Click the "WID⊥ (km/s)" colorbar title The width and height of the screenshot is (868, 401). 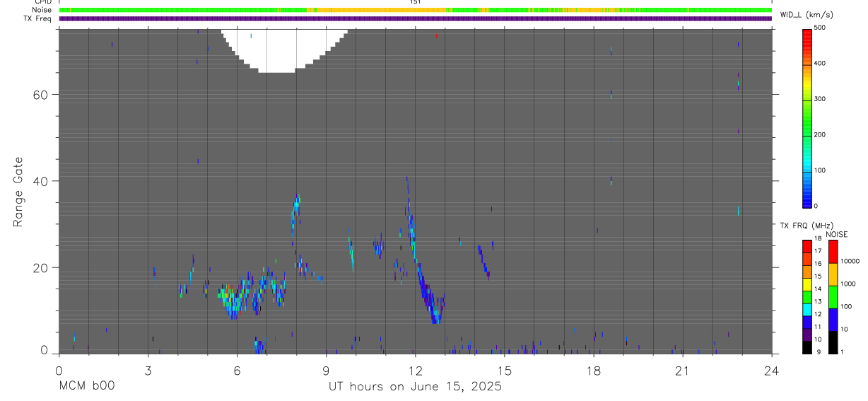tap(806, 15)
